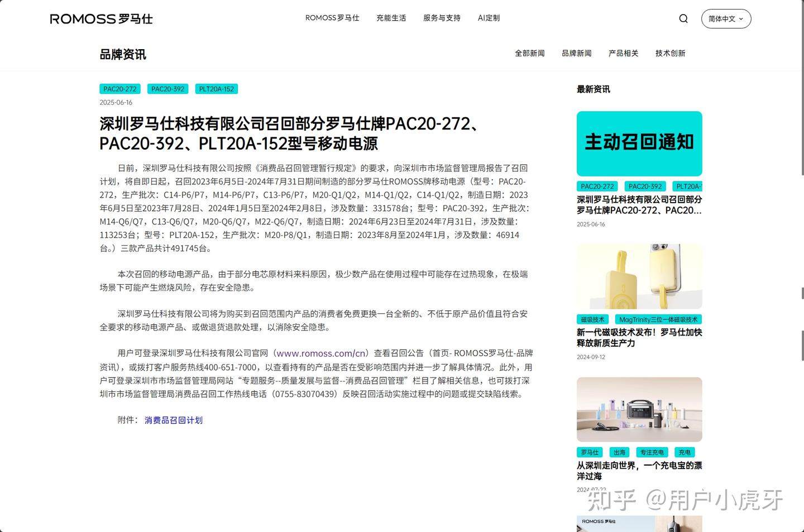Switch to the 品牌新闻 tab
The height and width of the screenshot is (532, 804).
(x=576, y=53)
